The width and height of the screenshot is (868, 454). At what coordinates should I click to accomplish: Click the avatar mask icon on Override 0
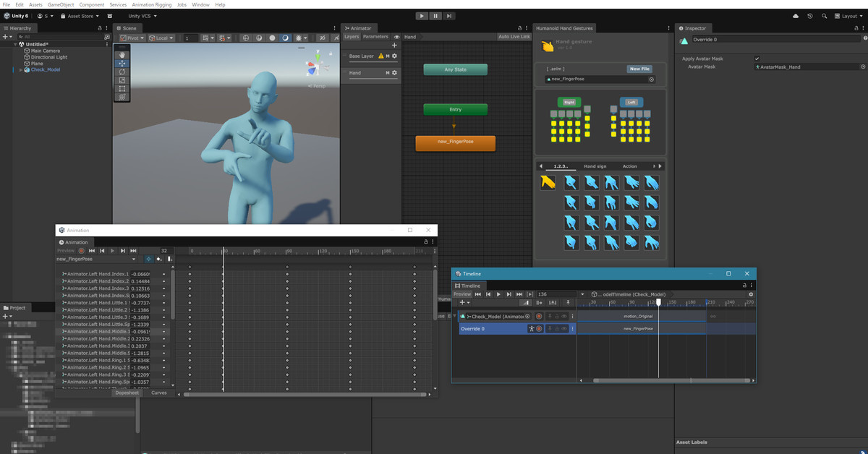[x=530, y=329]
